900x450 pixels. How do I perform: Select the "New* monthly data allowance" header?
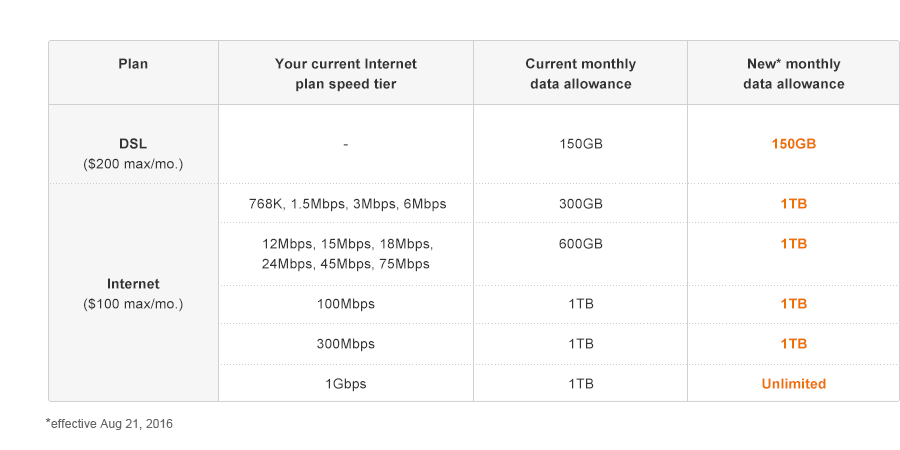tap(793, 74)
